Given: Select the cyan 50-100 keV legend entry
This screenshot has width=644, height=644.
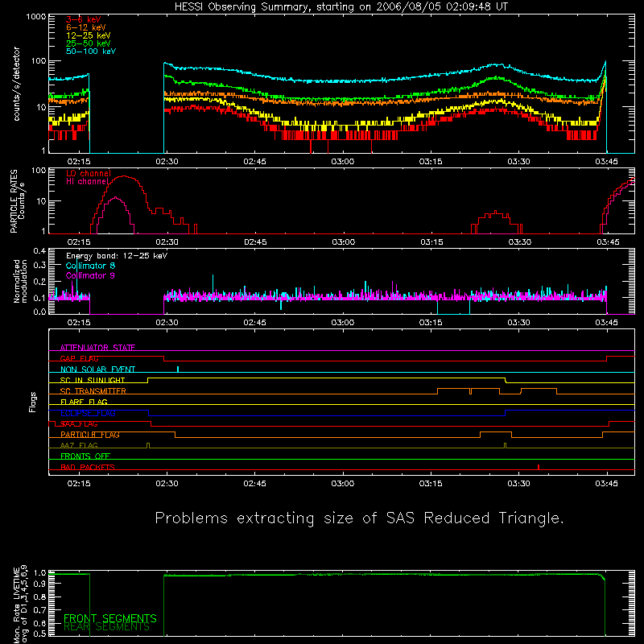Looking at the screenshot, I should tap(91, 52).
